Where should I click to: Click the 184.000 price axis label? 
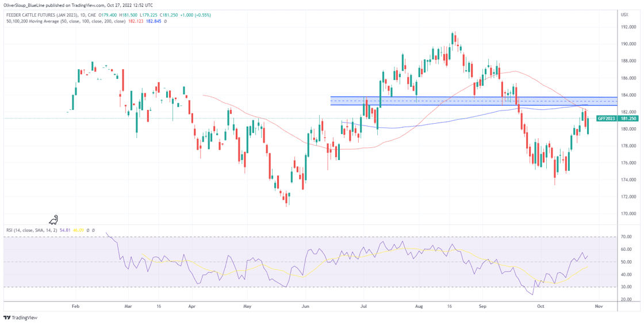(x=628, y=95)
